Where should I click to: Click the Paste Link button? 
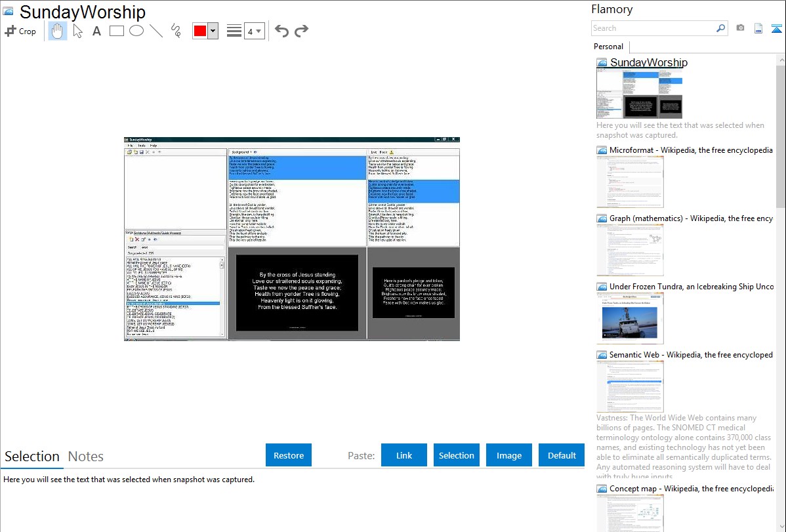click(404, 455)
